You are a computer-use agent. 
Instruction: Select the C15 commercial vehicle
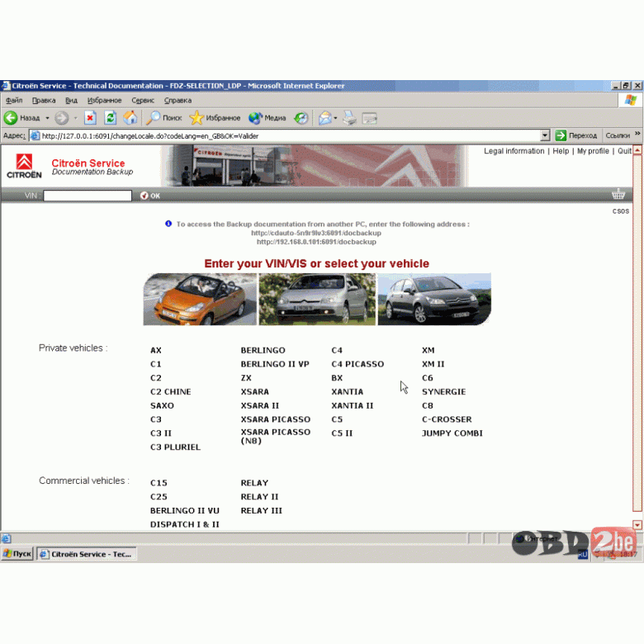click(x=159, y=483)
